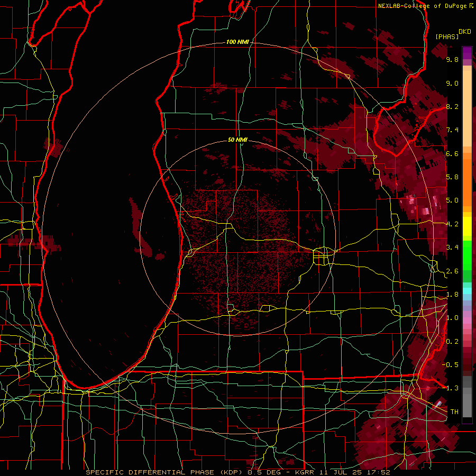Click the 5.0 value on the color scale
Screen dimensions: 476x476
(452, 200)
